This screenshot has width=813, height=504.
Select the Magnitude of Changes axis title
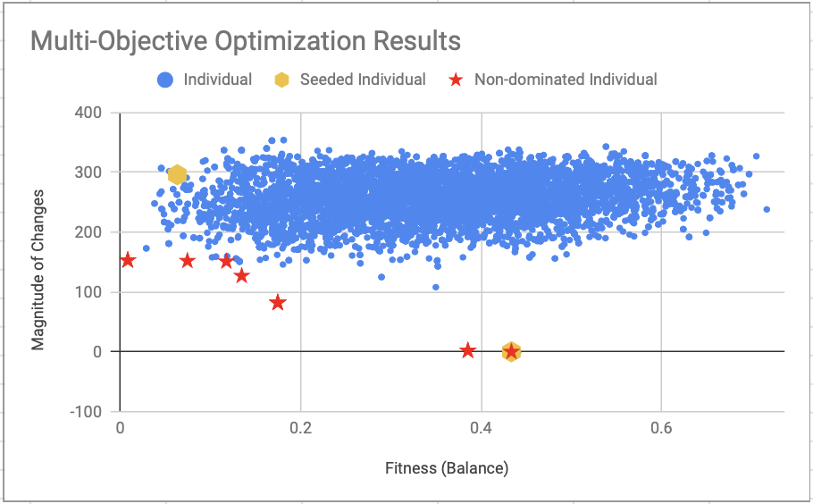click(38, 262)
